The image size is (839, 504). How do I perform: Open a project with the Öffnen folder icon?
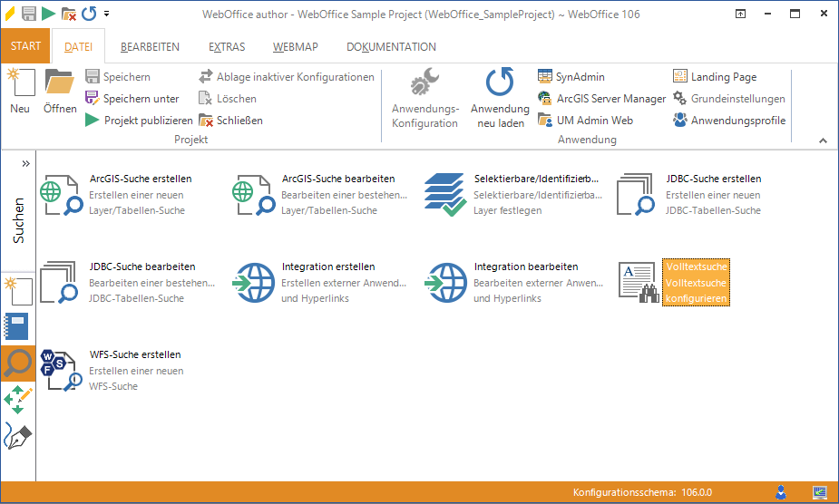click(60, 91)
